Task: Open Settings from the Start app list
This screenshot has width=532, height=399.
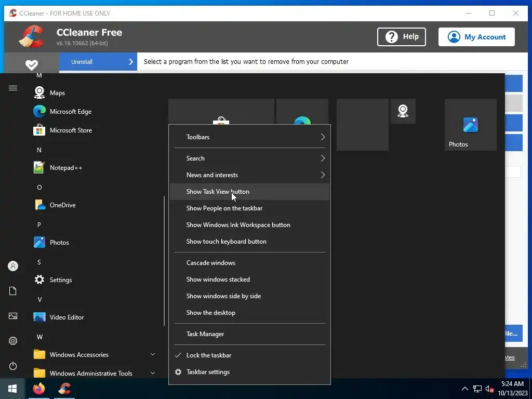Action: (x=52, y=280)
